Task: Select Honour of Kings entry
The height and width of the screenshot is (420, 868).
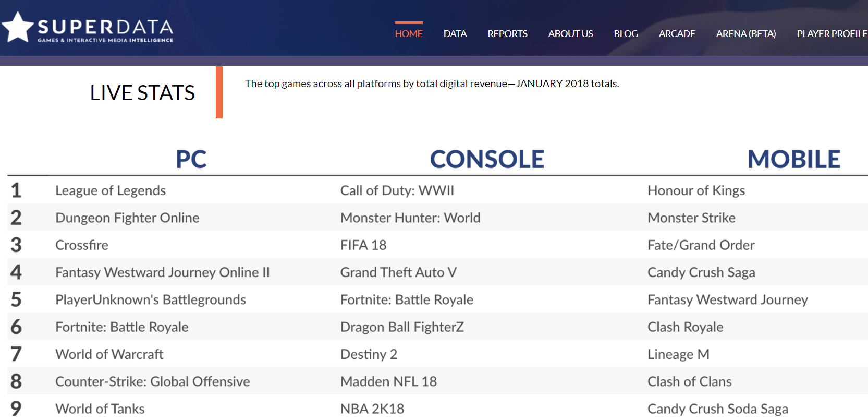Action: (696, 190)
